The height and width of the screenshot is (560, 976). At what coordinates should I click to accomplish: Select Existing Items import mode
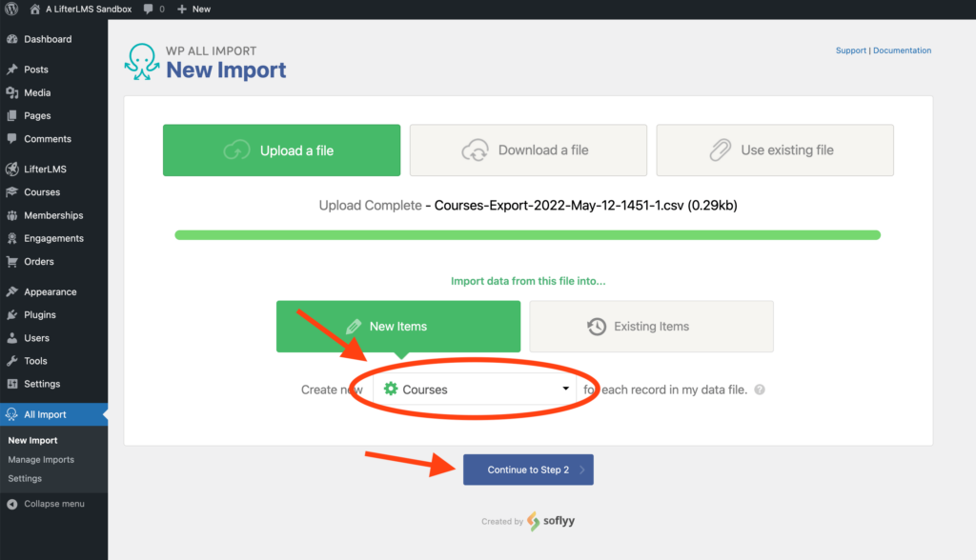pos(652,327)
